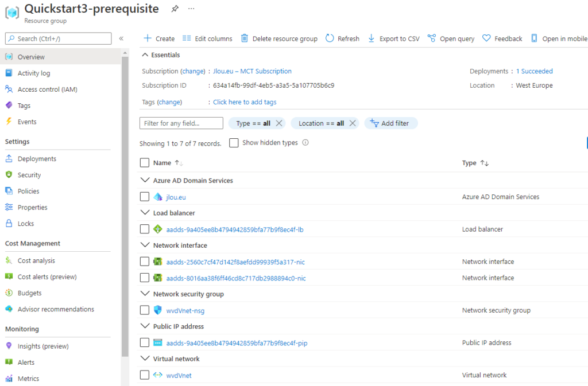Pin the Quickstart3-prerequisite resource group
Image resolution: width=588 pixels, height=386 pixels.
point(175,9)
